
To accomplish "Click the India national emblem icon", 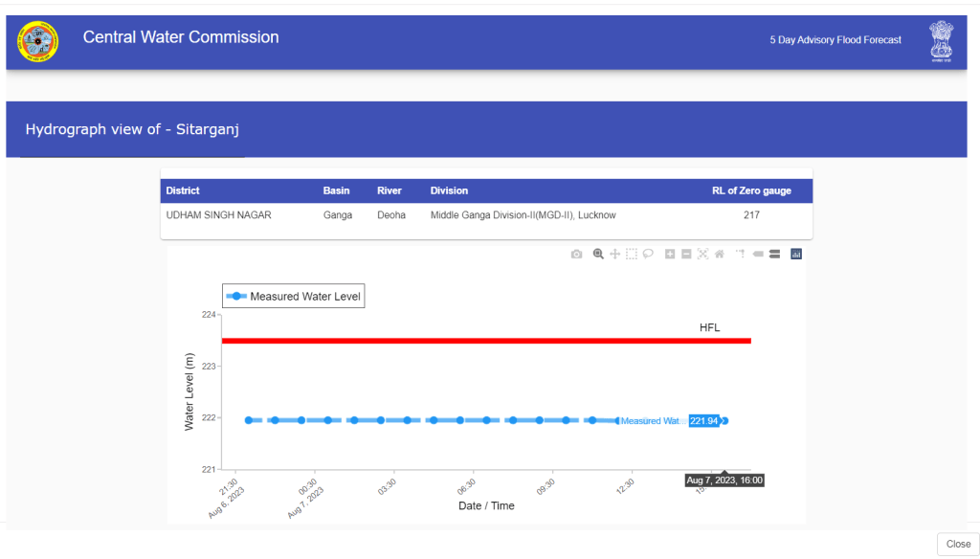I will (942, 41).
